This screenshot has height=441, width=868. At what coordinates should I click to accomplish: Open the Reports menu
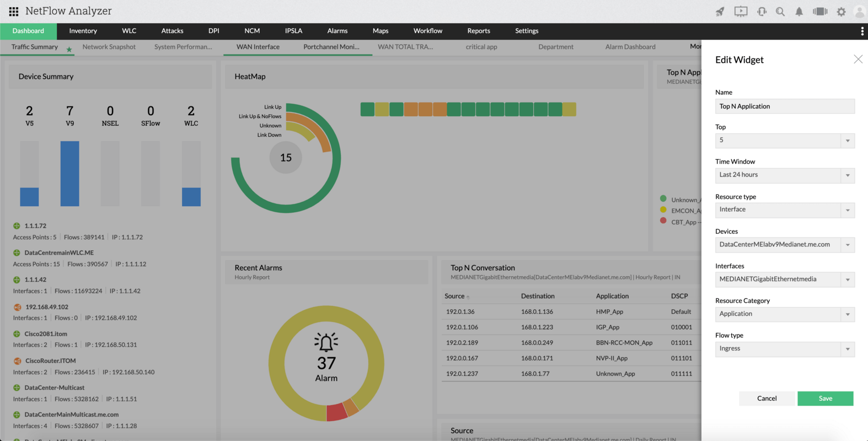479,31
